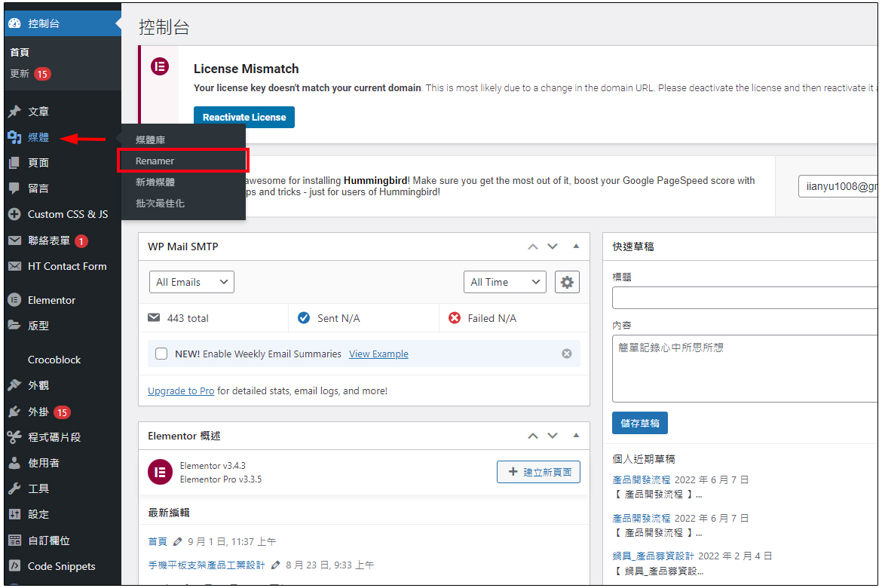Click the plus icon beside Custom CSS & JS

(14, 214)
